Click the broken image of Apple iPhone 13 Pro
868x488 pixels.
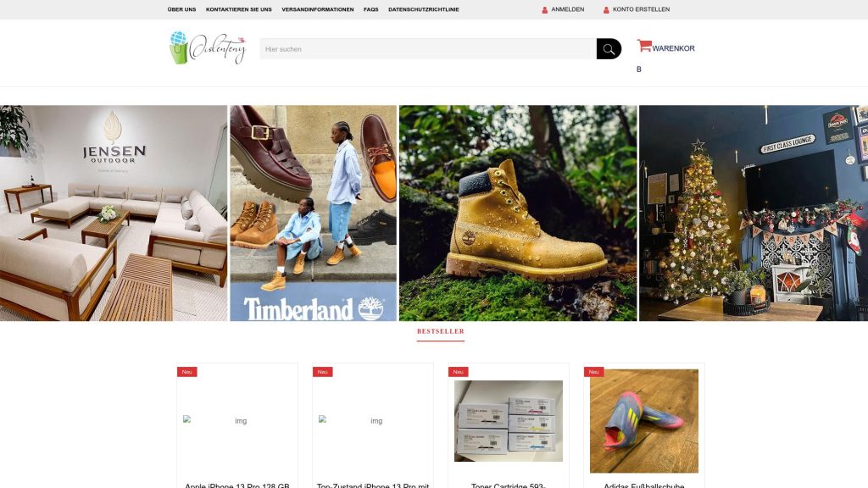tap(237, 420)
